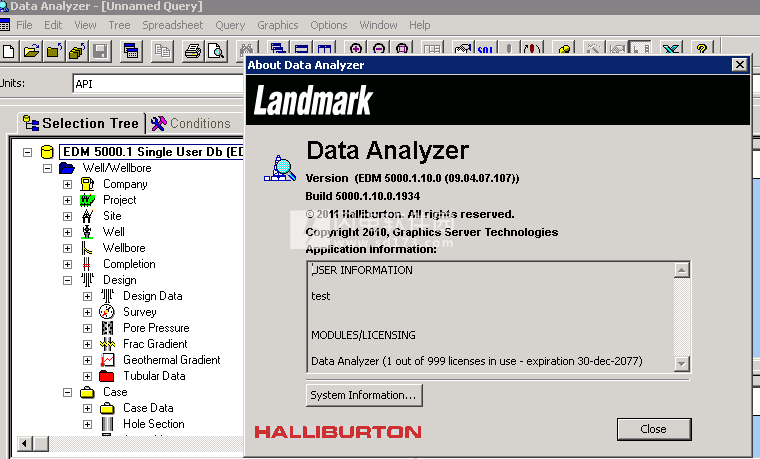Click the Save (floppy disk) toolbar icon

click(x=101, y=51)
